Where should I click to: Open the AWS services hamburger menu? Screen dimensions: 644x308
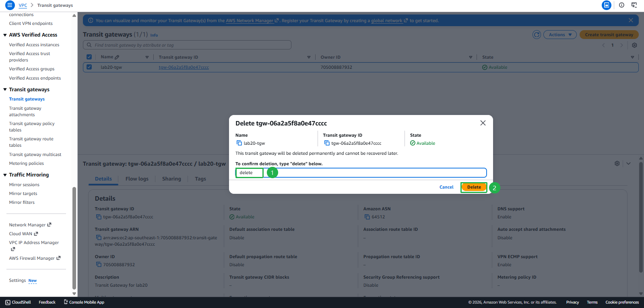[10, 5]
